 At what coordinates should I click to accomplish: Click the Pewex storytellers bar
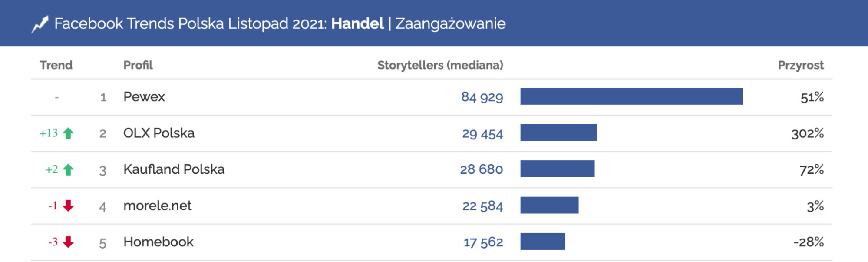[x=631, y=96]
